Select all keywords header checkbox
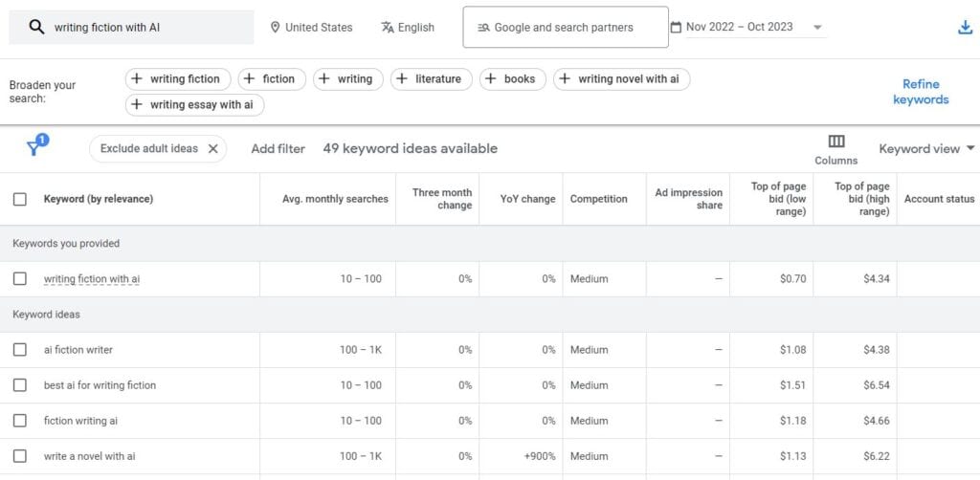This screenshot has height=480, width=980. [x=20, y=199]
